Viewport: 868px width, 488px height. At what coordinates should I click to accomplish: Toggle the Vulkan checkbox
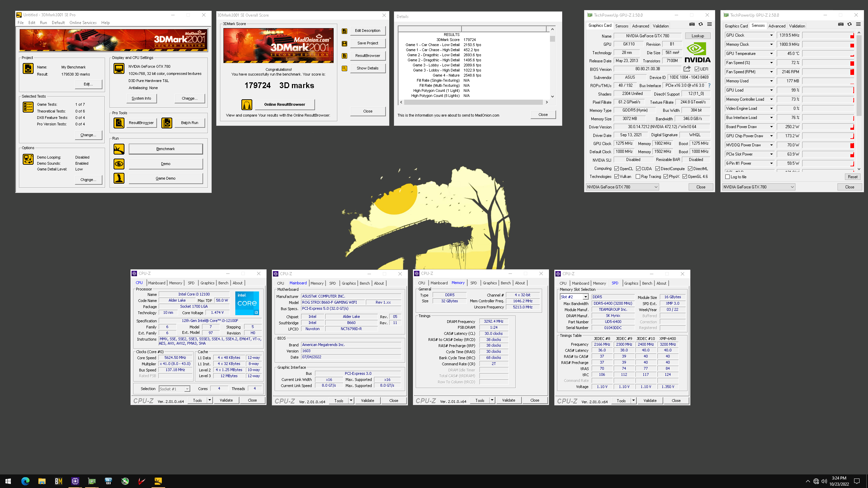(617, 177)
